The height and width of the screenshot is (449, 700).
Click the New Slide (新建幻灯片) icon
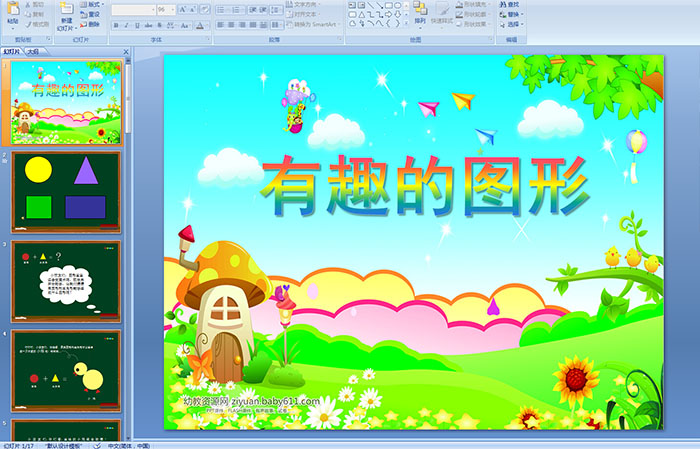67,8
